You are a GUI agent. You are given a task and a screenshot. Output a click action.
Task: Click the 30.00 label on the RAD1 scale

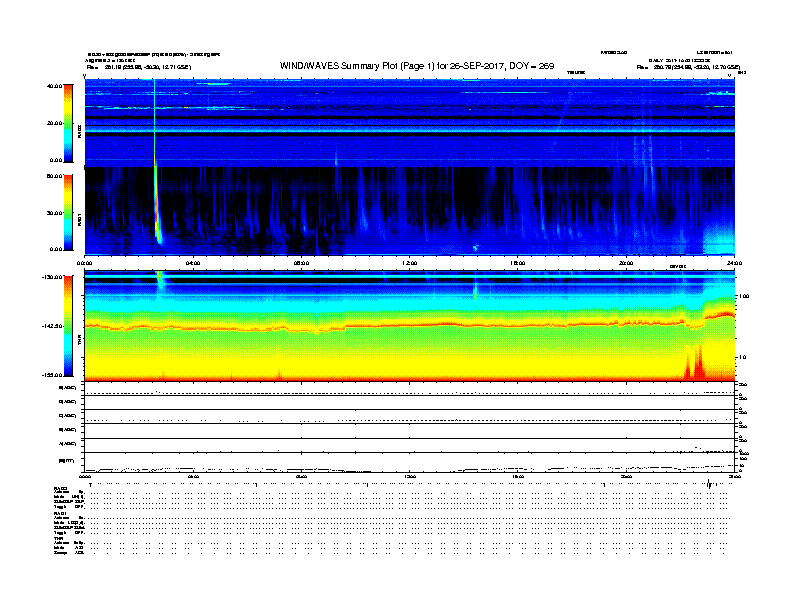[55, 213]
